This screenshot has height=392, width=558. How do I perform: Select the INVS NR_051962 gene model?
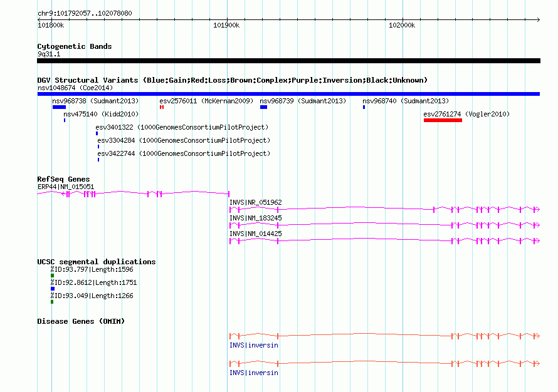click(x=385, y=209)
